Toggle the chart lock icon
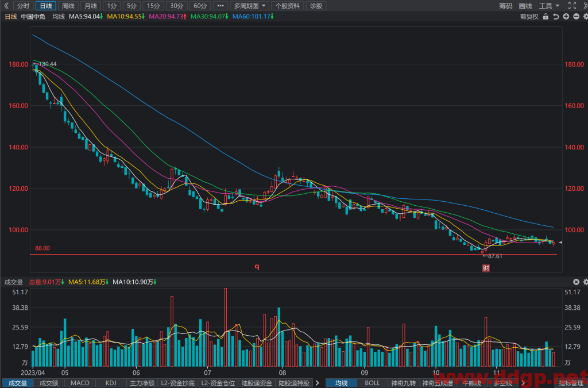 546,17
